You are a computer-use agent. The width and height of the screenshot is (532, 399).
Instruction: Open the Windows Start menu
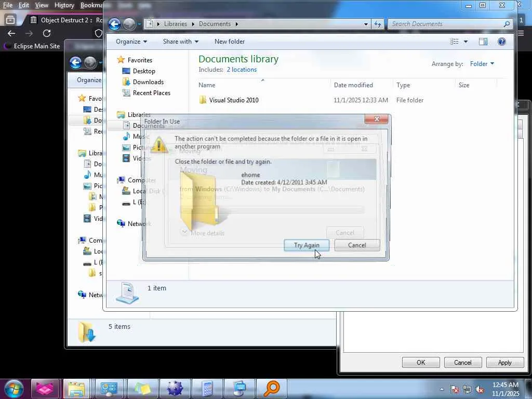14,389
